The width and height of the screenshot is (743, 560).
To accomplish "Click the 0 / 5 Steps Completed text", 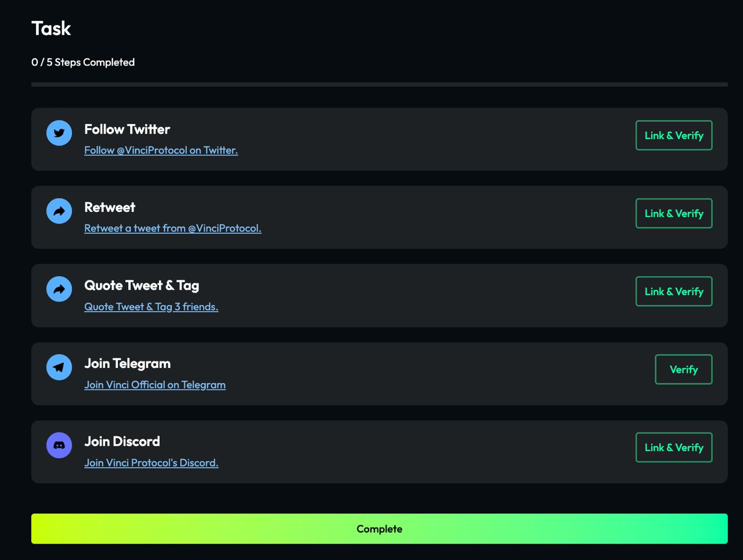I will pyautogui.click(x=83, y=62).
